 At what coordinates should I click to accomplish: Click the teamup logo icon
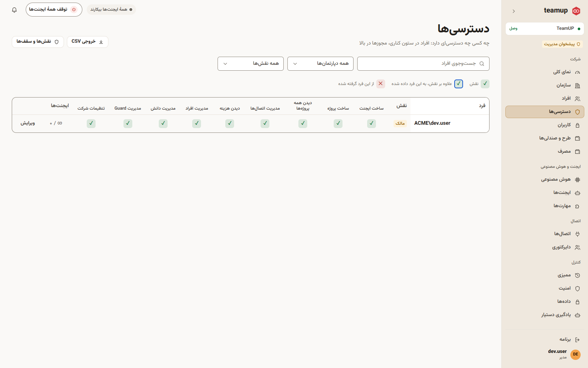(x=576, y=11)
